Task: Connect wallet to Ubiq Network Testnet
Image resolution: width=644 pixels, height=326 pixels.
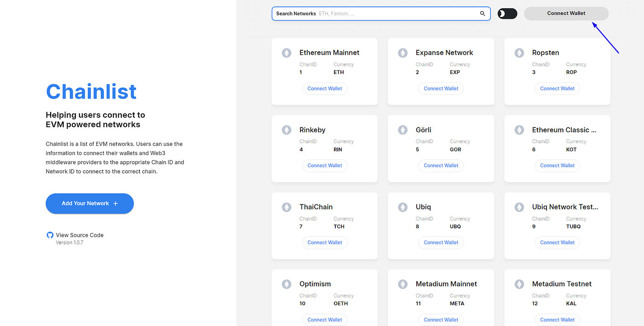Action: tap(558, 242)
